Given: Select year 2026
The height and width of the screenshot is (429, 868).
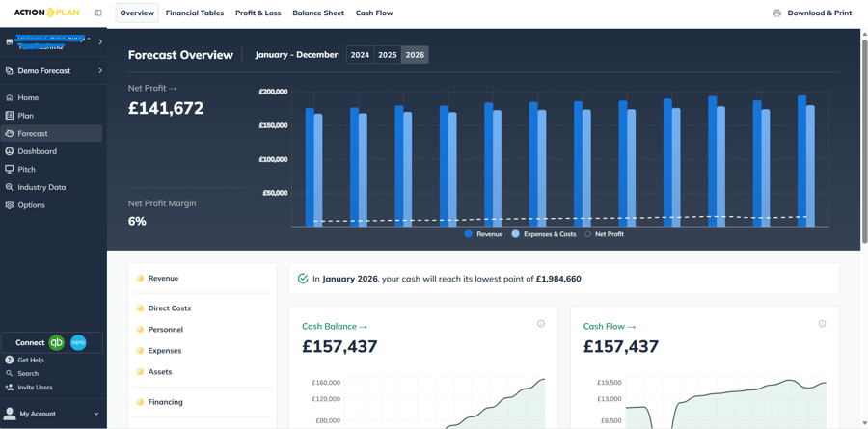Looking at the screenshot, I should 415,55.
